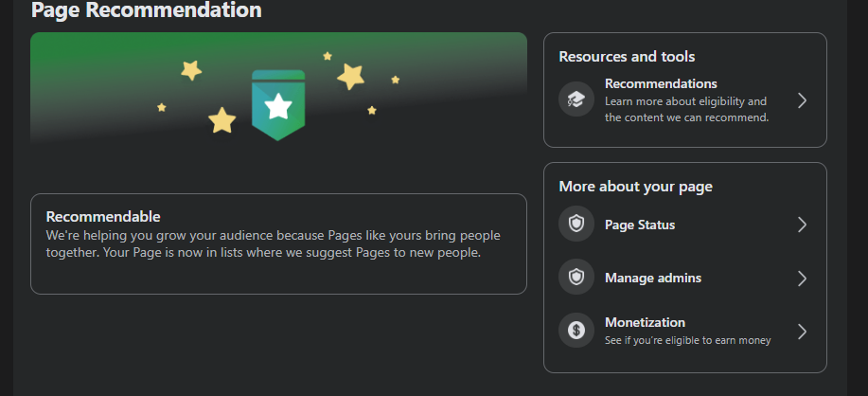Expand the Recommendations chevron arrow
Image resolution: width=868 pixels, height=396 pixels.
pyautogui.click(x=802, y=100)
